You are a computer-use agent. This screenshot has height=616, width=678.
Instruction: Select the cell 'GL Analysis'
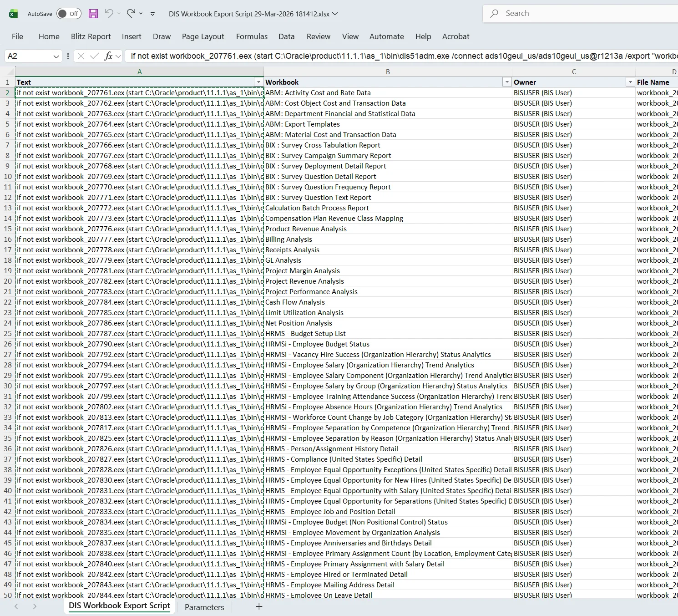[388, 260]
